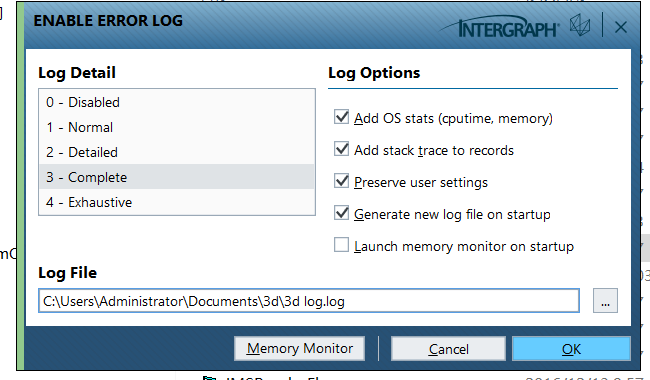Confirm settings with OK button
The image size is (650, 380).
[x=571, y=349]
